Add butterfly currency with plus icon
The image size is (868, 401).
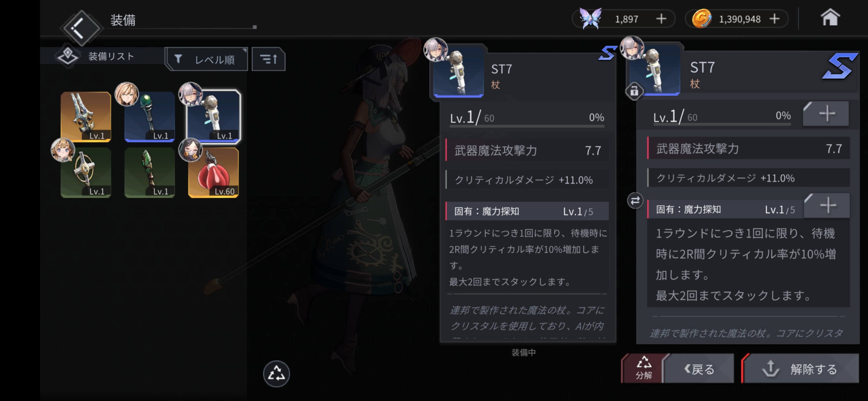coord(661,19)
